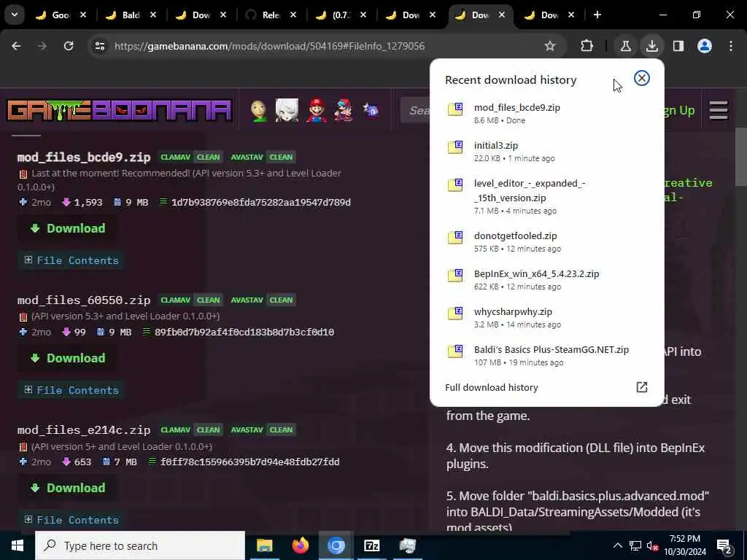Open a new browser tab
This screenshot has height=560, width=747.
(x=597, y=15)
